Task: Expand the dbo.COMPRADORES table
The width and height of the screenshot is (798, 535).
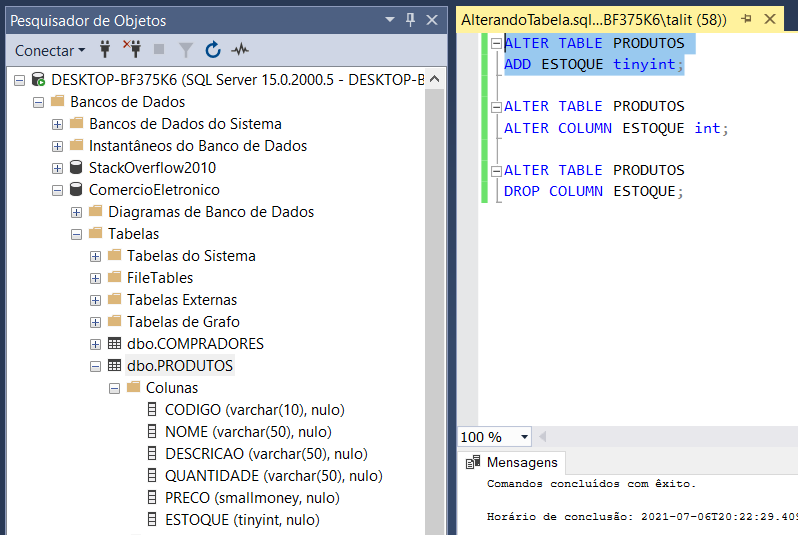Action: pos(95,345)
